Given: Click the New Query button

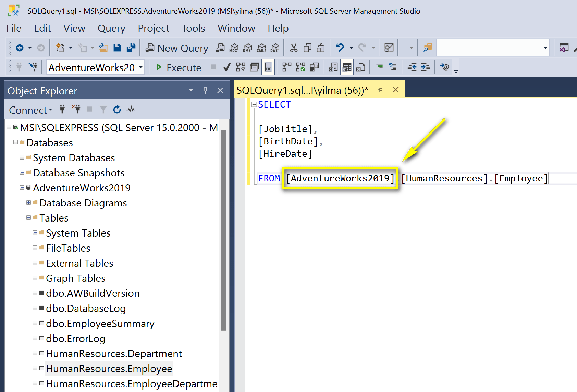Looking at the screenshot, I should [x=177, y=48].
